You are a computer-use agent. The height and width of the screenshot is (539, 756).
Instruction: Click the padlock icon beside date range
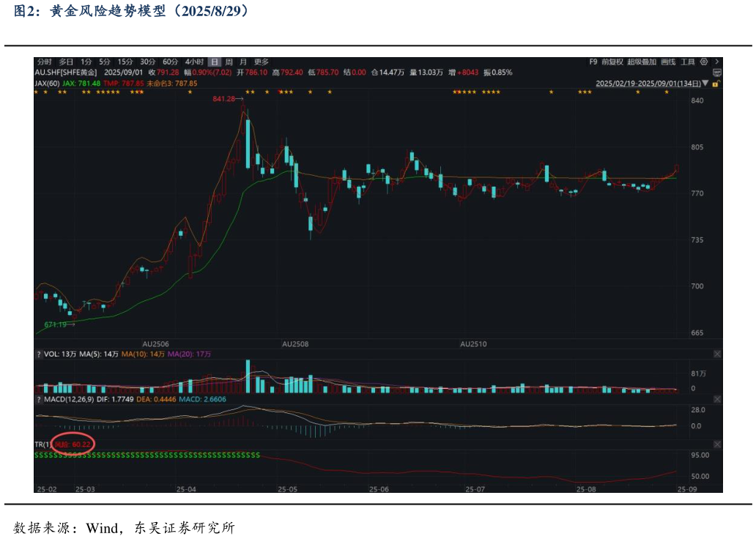[x=715, y=84]
